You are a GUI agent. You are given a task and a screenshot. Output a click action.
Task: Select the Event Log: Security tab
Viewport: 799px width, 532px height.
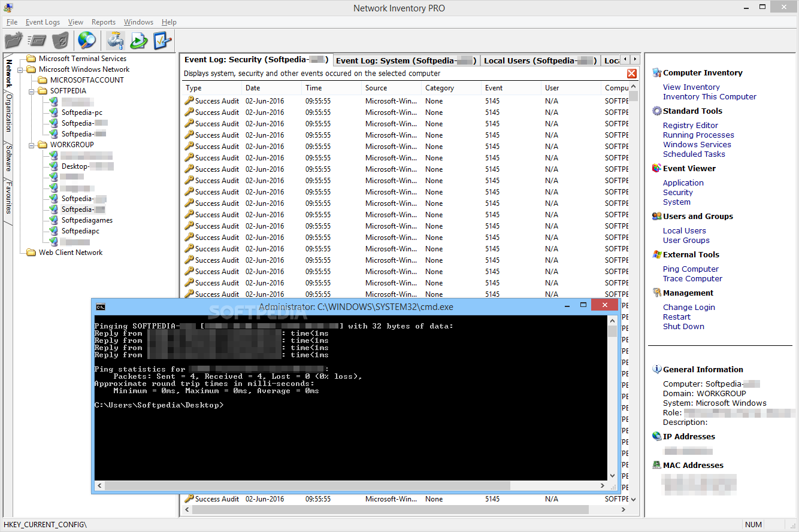[x=256, y=60]
